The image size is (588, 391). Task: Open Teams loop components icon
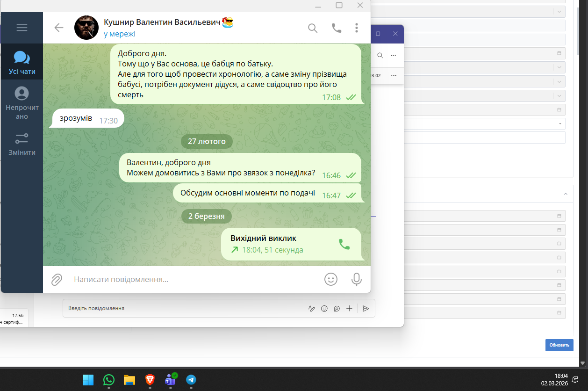tap(337, 308)
